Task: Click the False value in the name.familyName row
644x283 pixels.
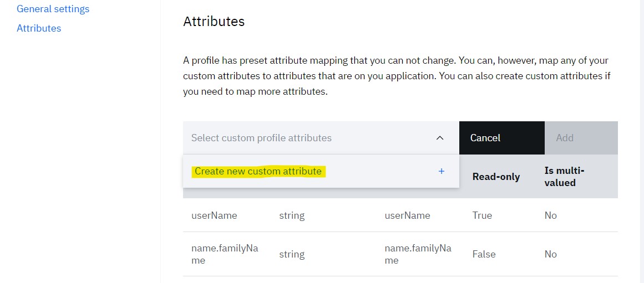Action: pyautogui.click(x=484, y=254)
